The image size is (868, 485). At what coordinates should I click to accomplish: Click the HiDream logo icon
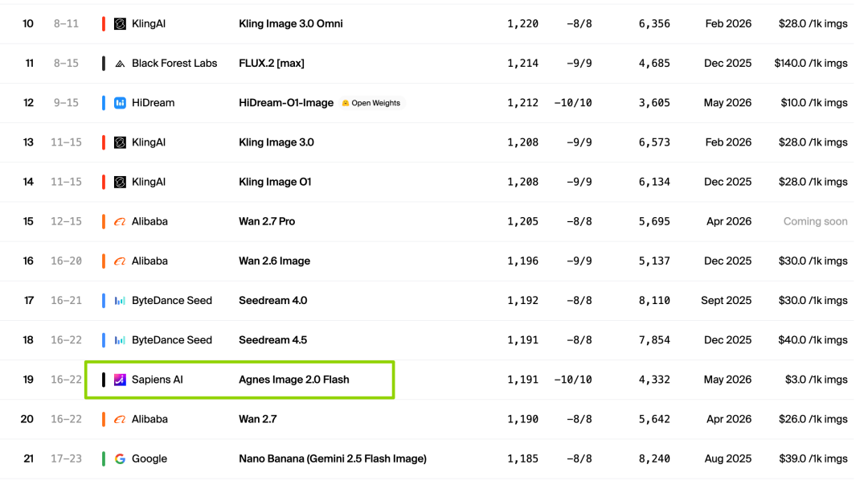tap(120, 103)
